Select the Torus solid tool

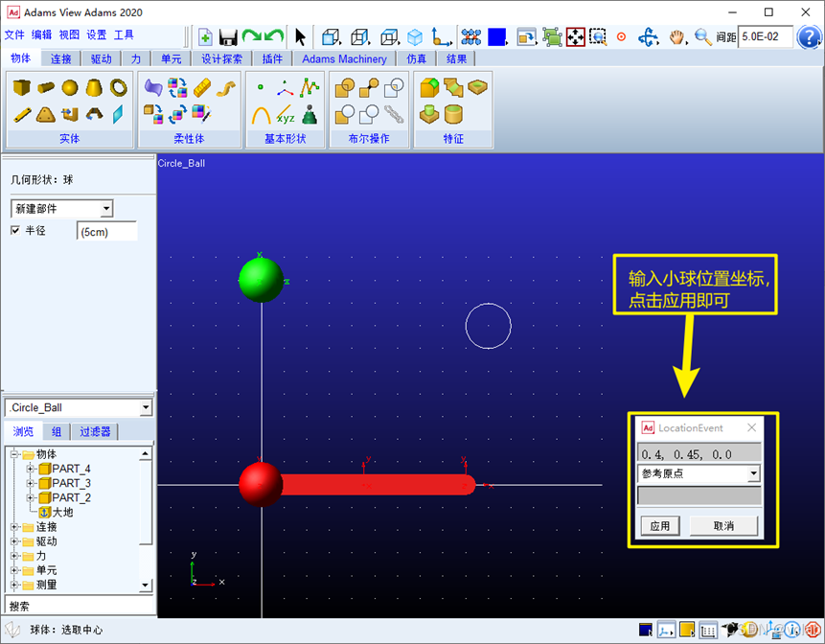point(119,87)
